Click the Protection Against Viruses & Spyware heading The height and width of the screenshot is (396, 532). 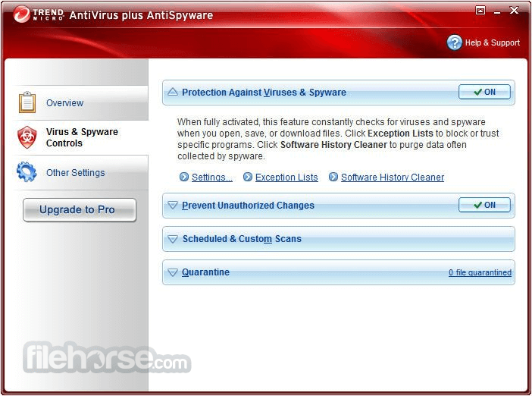tap(264, 93)
